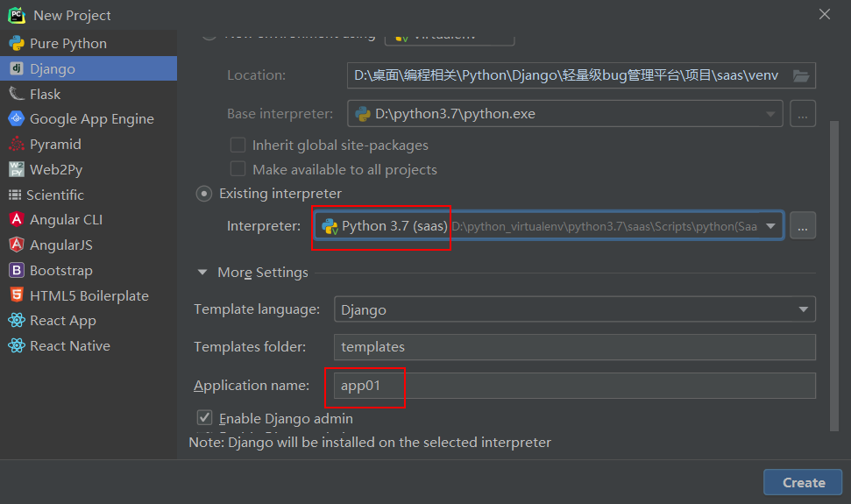Click the Template language label

pyautogui.click(x=257, y=309)
